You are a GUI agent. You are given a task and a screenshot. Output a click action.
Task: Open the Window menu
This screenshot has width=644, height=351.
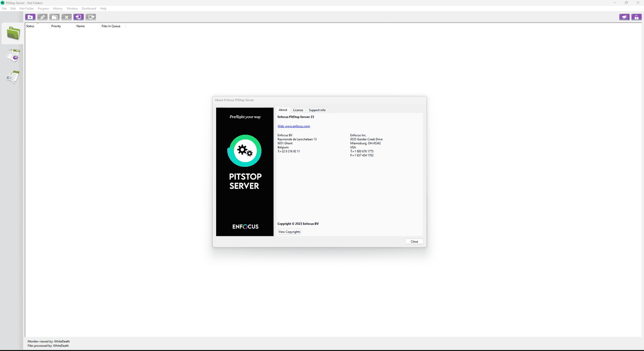(x=72, y=8)
